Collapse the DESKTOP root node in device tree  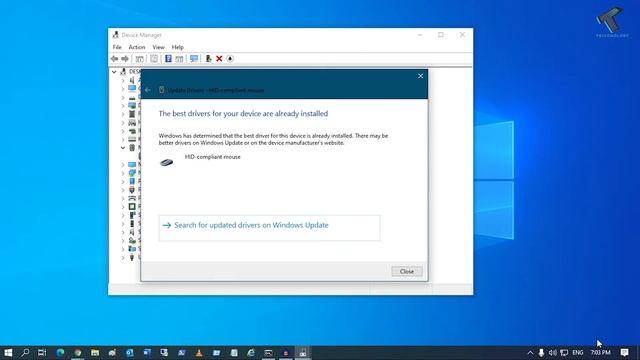(114, 72)
